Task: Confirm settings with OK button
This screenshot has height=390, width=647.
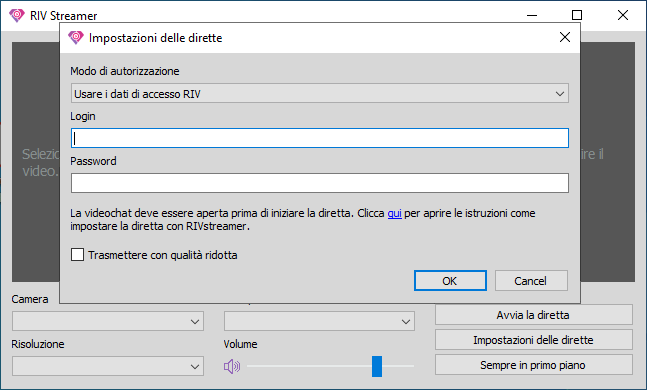Action: click(x=450, y=281)
